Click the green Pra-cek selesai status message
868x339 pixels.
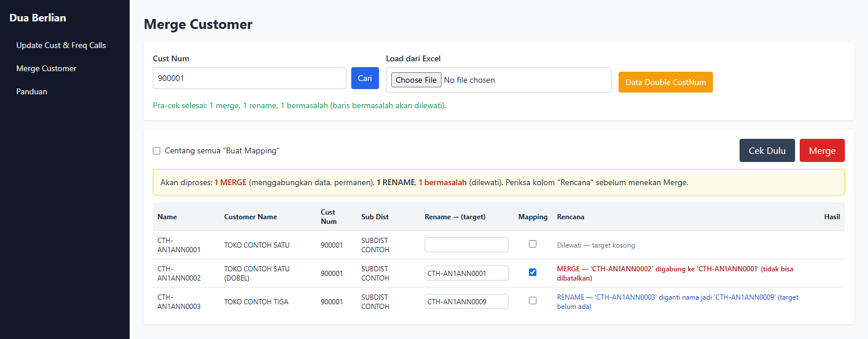tap(300, 106)
